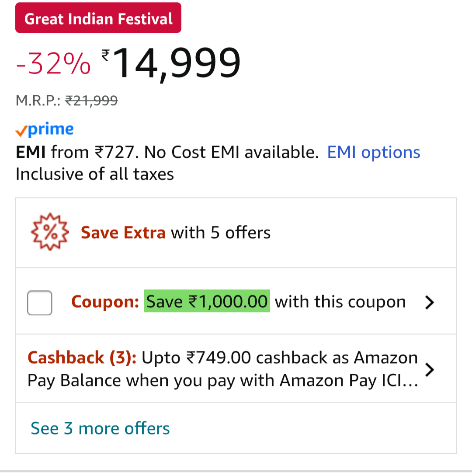Open the EMI options link

click(374, 153)
